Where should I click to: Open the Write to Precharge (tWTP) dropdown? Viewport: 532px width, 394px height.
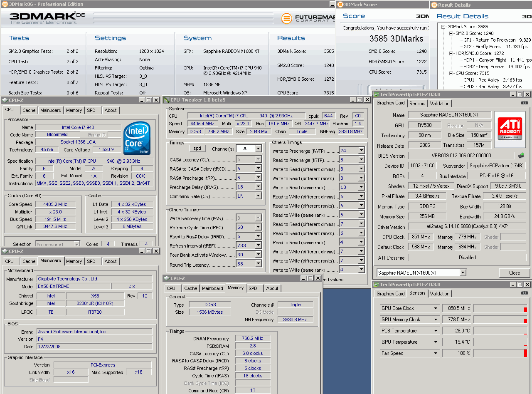tap(361, 151)
